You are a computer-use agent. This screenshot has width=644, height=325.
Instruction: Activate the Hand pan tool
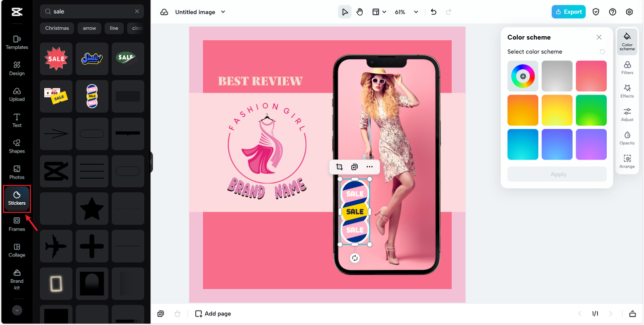click(360, 12)
